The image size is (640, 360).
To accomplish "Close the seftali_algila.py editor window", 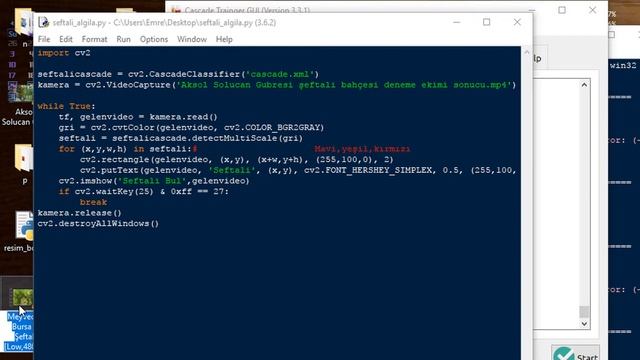I will click(x=517, y=22).
